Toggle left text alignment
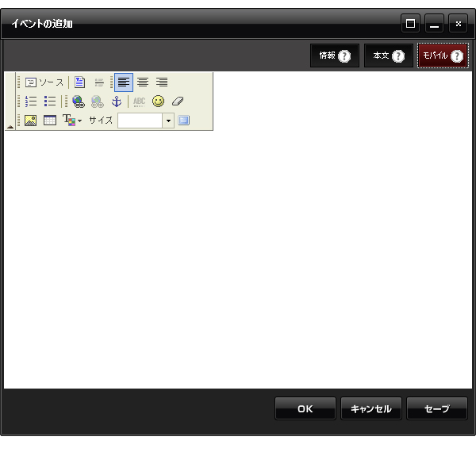Screen dimensions: 476x452 (x=124, y=82)
